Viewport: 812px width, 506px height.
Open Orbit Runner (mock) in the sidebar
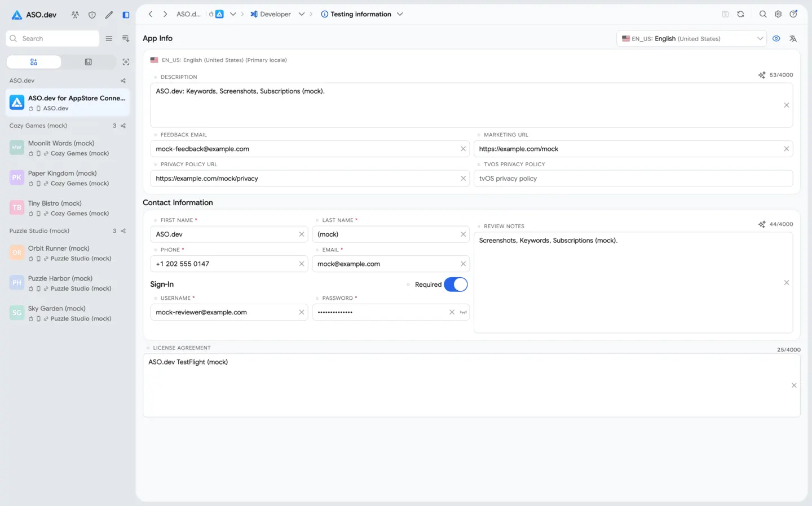(68, 253)
